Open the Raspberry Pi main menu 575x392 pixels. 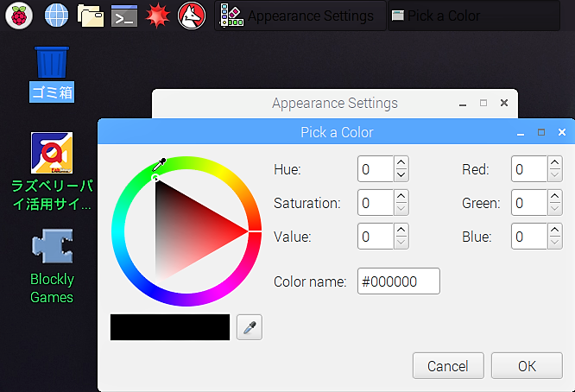pos(19,16)
